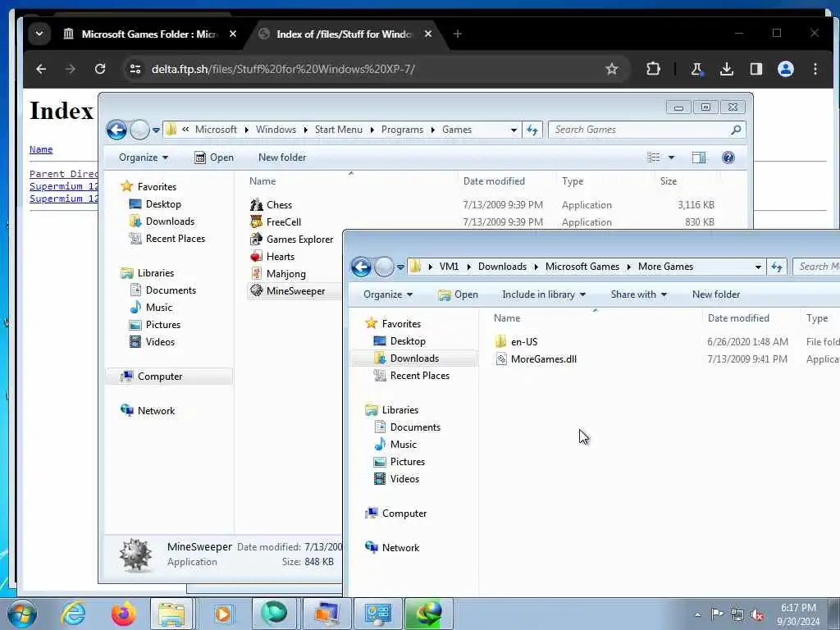Select Microsoft Games breadcrumb in More Games window
Image resolution: width=840 pixels, height=630 pixels.
[x=582, y=267]
